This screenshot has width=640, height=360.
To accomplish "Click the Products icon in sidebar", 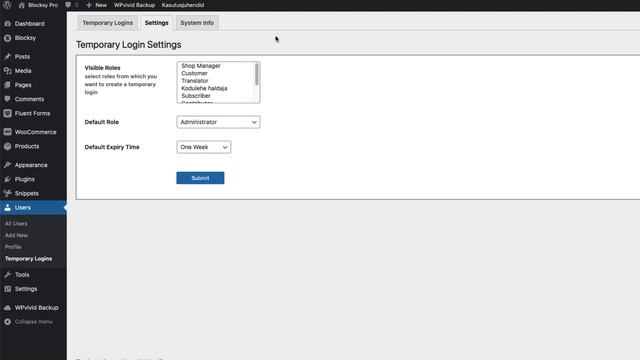I will tap(7, 146).
